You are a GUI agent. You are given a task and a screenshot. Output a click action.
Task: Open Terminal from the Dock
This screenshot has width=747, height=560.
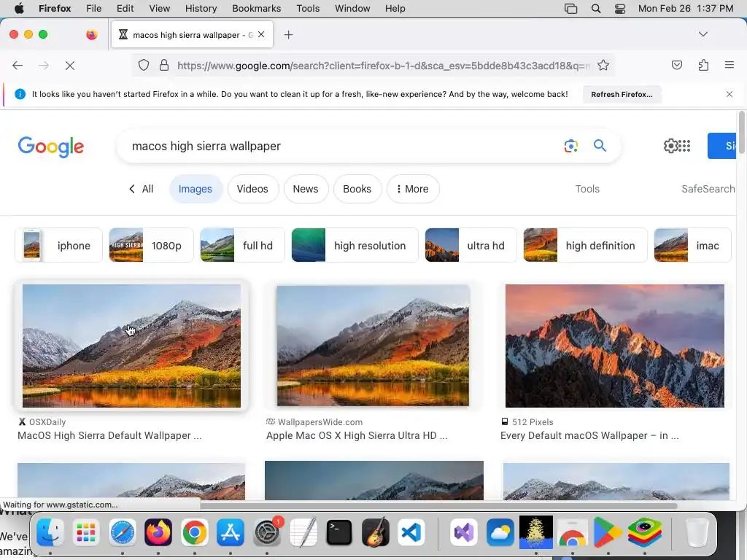click(339, 532)
